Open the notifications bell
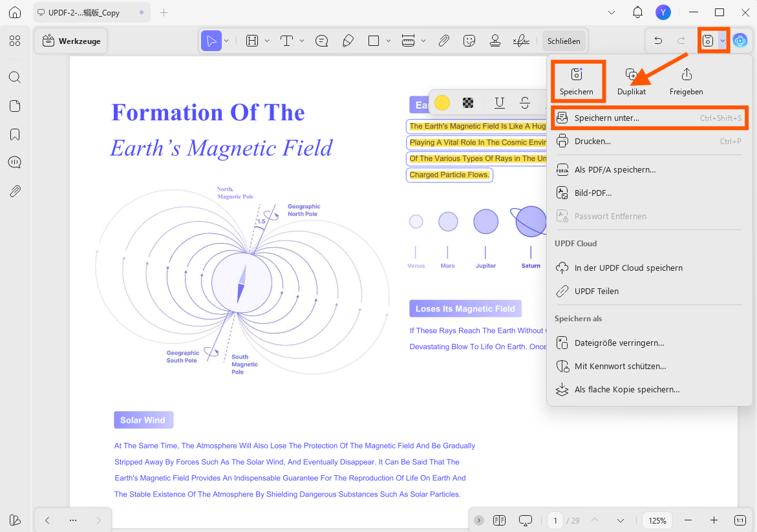 [x=638, y=12]
